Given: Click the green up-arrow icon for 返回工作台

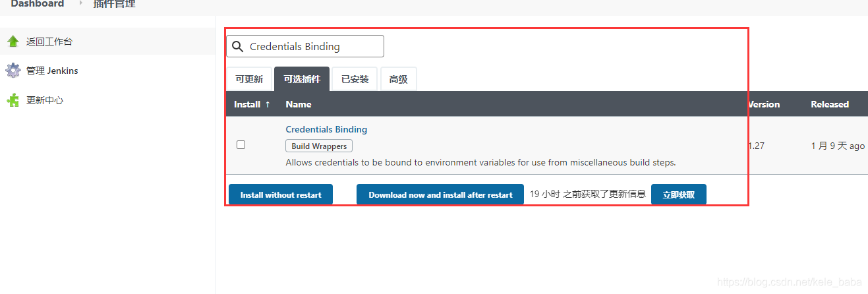Looking at the screenshot, I should [13, 42].
